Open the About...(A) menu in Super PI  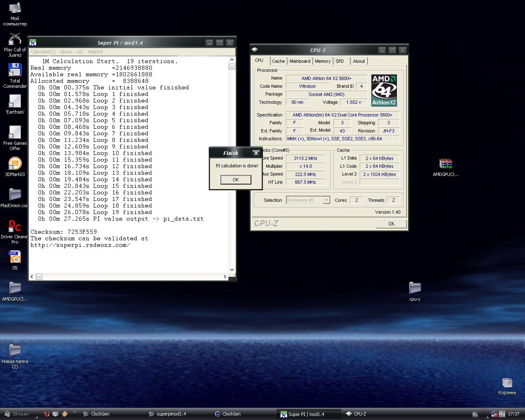pyautogui.click(x=71, y=52)
